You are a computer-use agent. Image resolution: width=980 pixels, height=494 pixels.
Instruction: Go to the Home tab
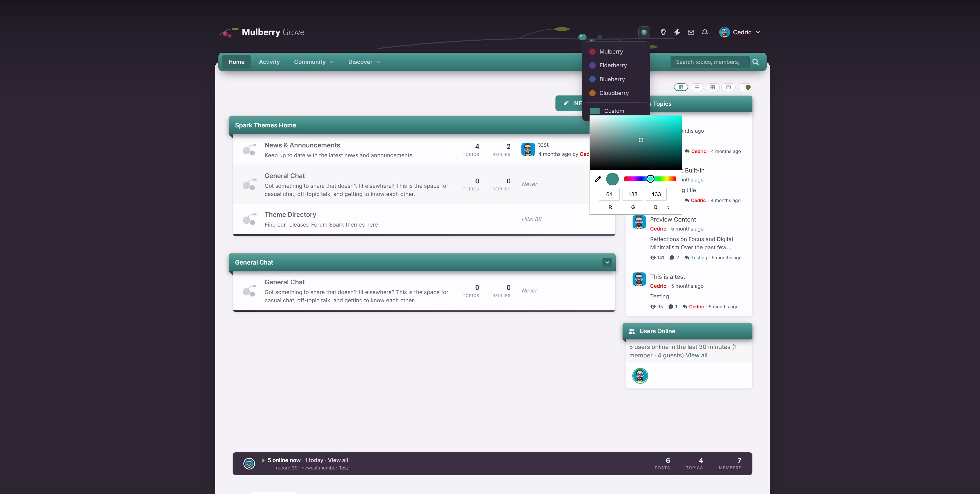pyautogui.click(x=236, y=62)
